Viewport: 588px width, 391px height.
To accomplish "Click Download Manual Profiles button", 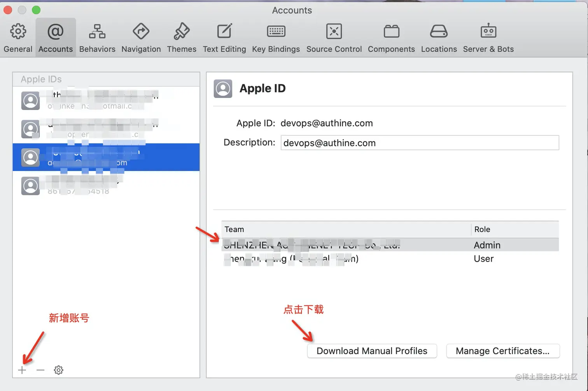I will [372, 351].
